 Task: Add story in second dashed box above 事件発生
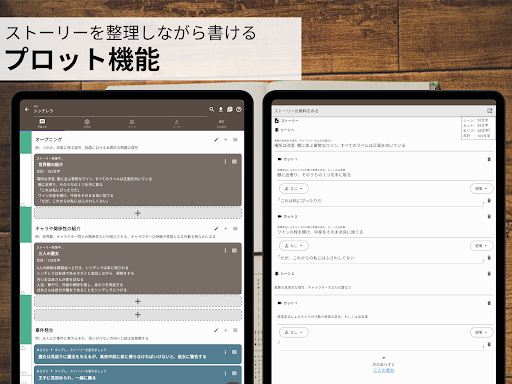[138, 315]
